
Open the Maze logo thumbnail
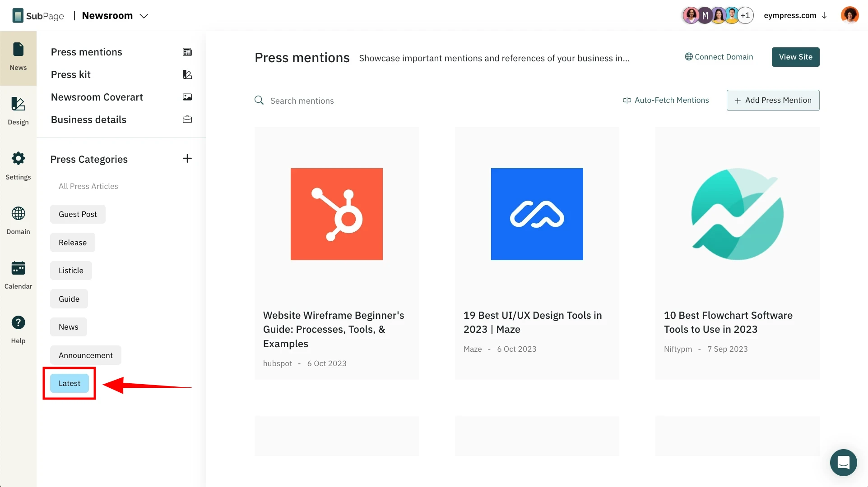tap(537, 214)
